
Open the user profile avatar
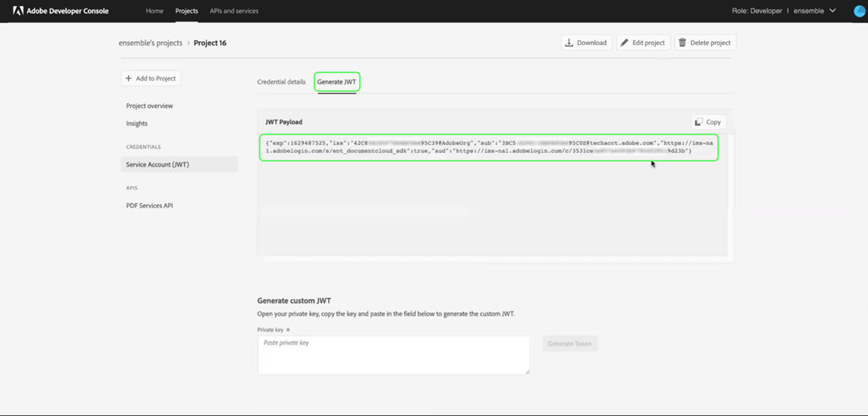(861, 10)
